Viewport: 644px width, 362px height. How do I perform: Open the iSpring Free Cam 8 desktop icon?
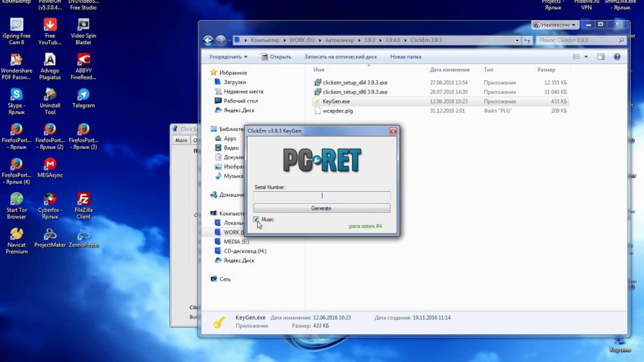point(17,31)
